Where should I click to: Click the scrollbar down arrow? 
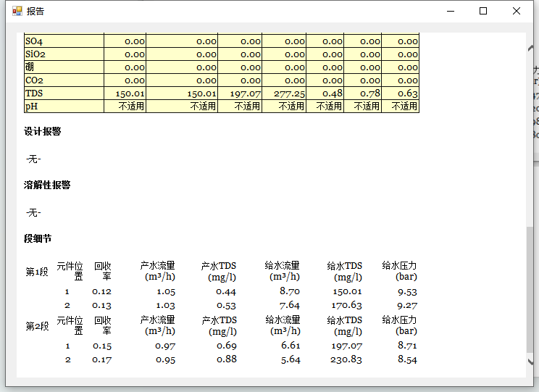pos(531,361)
